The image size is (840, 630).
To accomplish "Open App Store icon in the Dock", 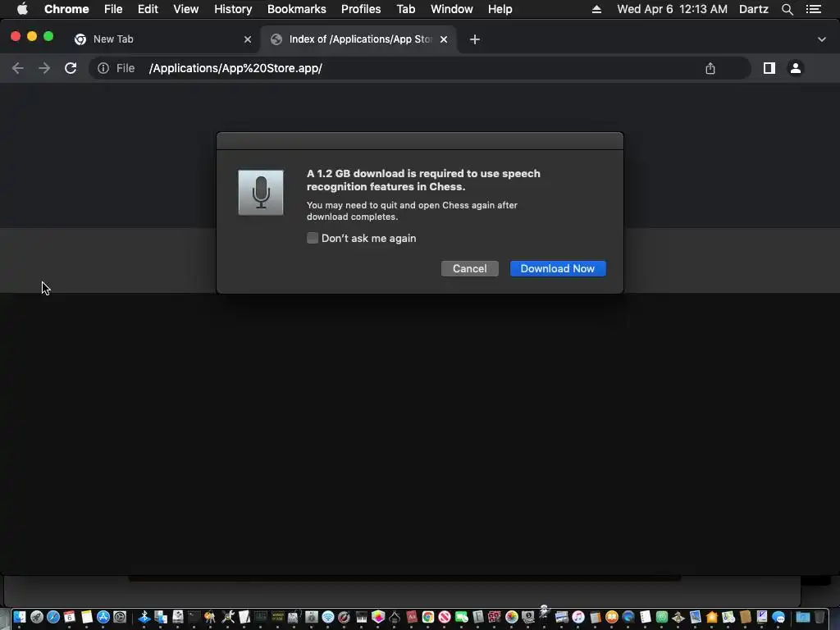I will (103, 617).
